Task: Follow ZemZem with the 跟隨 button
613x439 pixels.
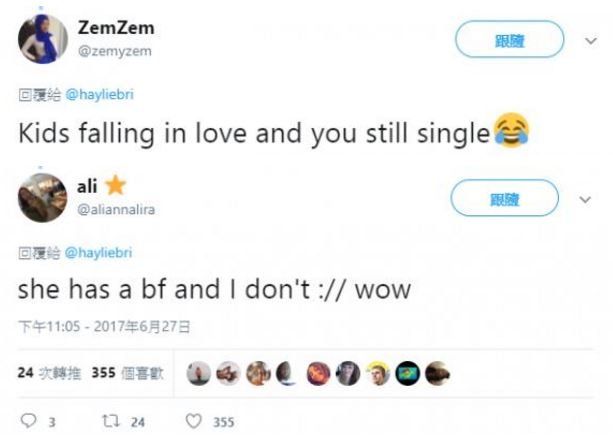Action: (506, 41)
